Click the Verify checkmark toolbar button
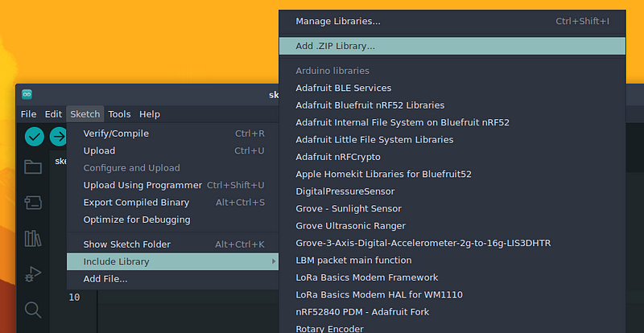 tap(35, 137)
